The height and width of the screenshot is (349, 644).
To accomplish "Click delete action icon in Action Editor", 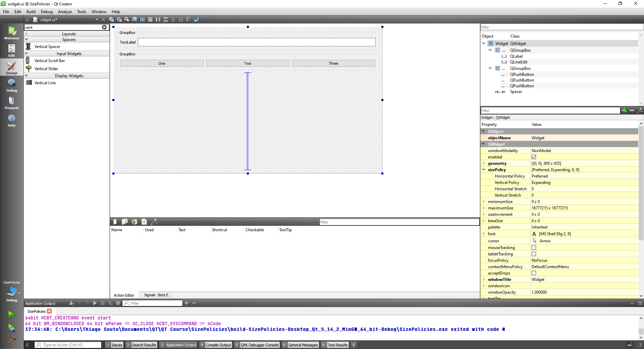I will (144, 222).
